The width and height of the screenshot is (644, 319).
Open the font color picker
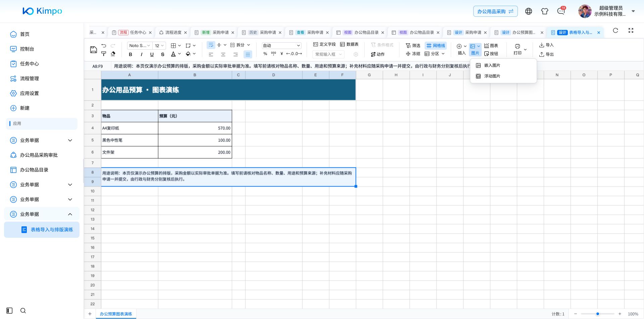(176, 54)
